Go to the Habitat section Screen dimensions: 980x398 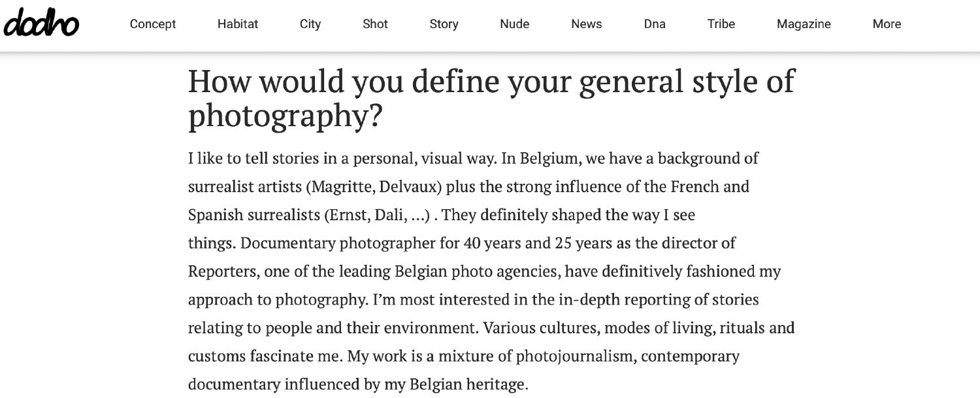pyautogui.click(x=238, y=24)
